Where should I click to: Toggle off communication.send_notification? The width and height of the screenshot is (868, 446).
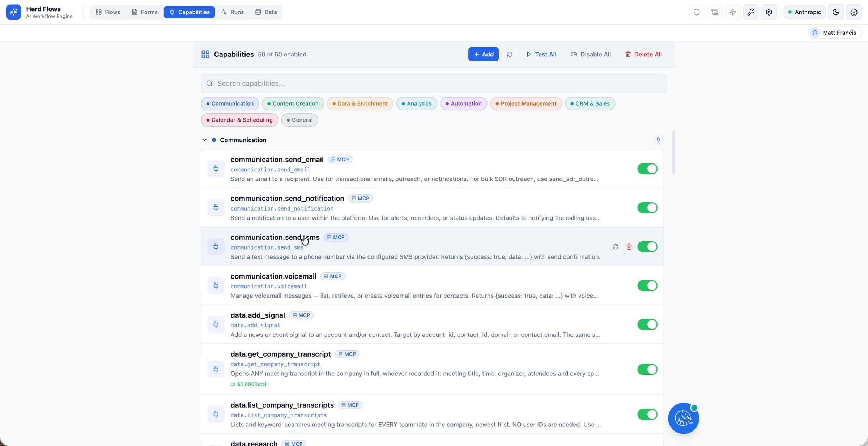click(647, 208)
